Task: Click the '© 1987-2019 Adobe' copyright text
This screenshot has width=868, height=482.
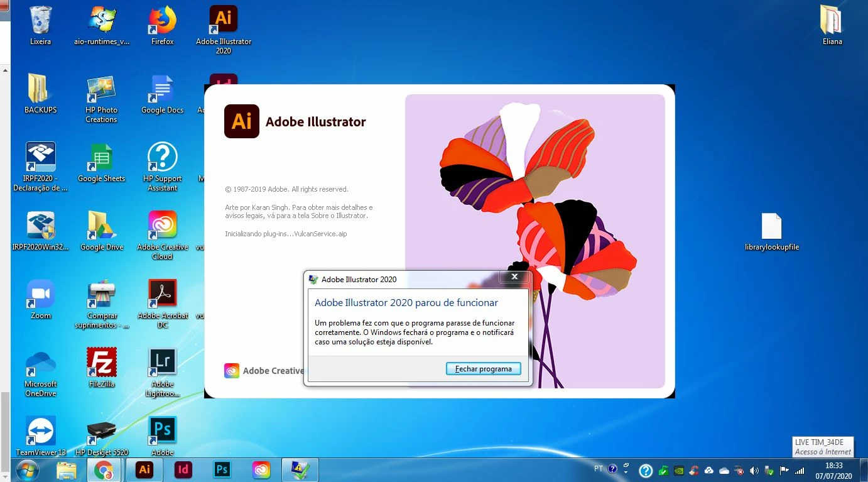Action: [286, 189]
